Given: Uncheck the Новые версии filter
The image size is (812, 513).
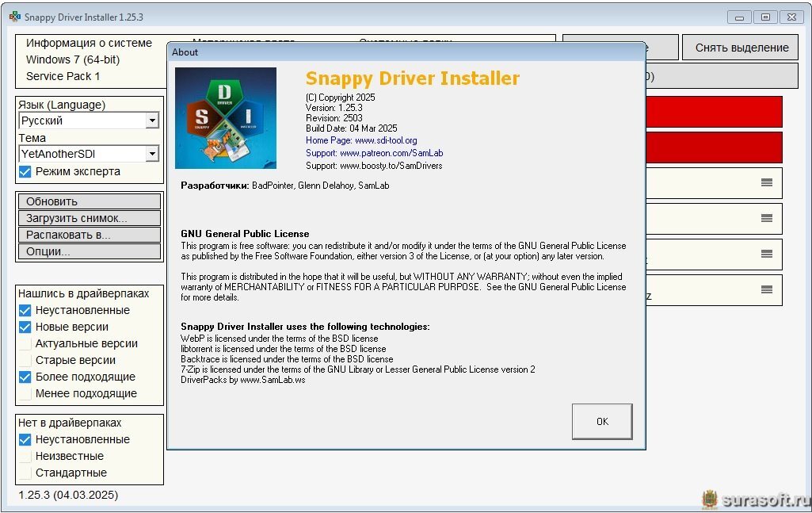Looking at the screenshot, I should (25, 327).
